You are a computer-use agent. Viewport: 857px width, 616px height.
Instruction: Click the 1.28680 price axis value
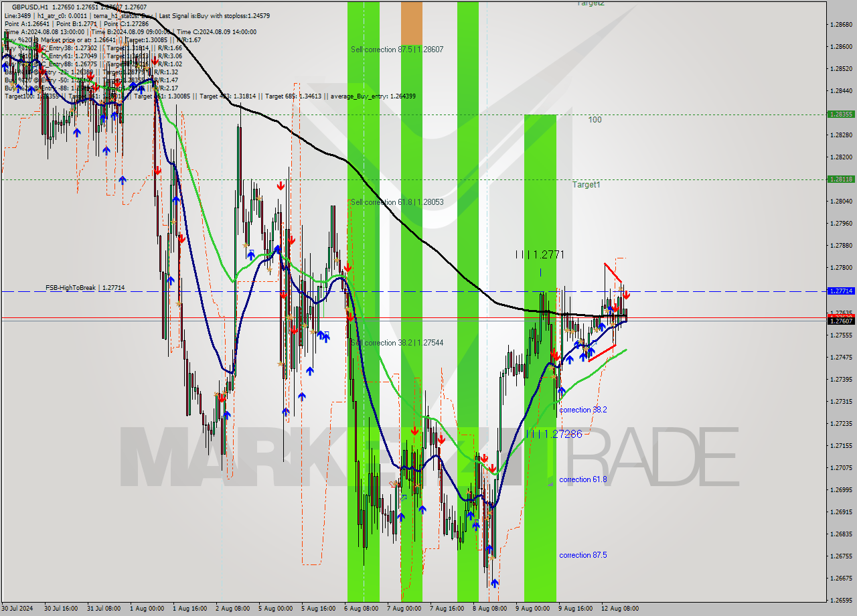[840, 25]
